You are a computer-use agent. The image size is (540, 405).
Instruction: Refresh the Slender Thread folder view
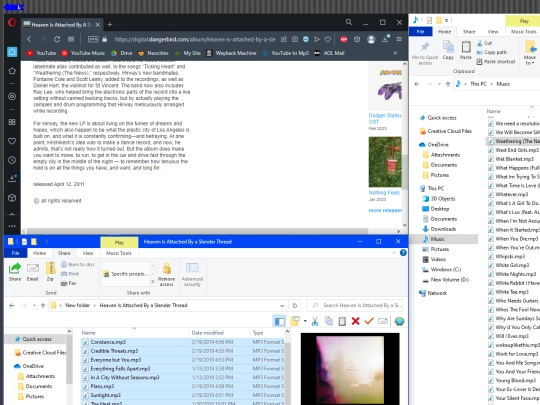point(295,305)
